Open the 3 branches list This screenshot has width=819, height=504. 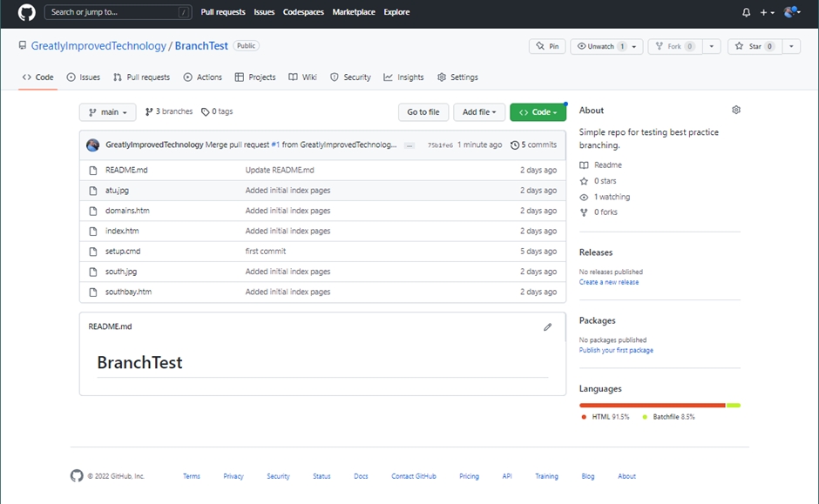[x=169, y=111]
